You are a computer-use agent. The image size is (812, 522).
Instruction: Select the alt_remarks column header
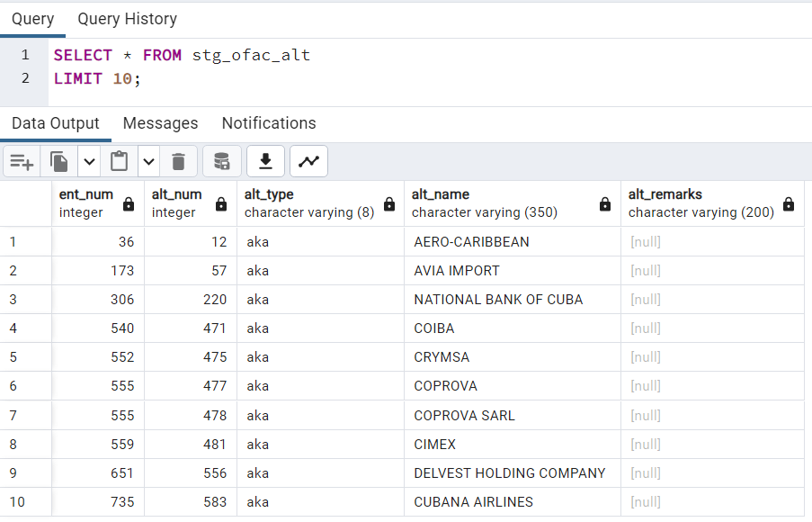pyautogui.click(x=712, y=203)
